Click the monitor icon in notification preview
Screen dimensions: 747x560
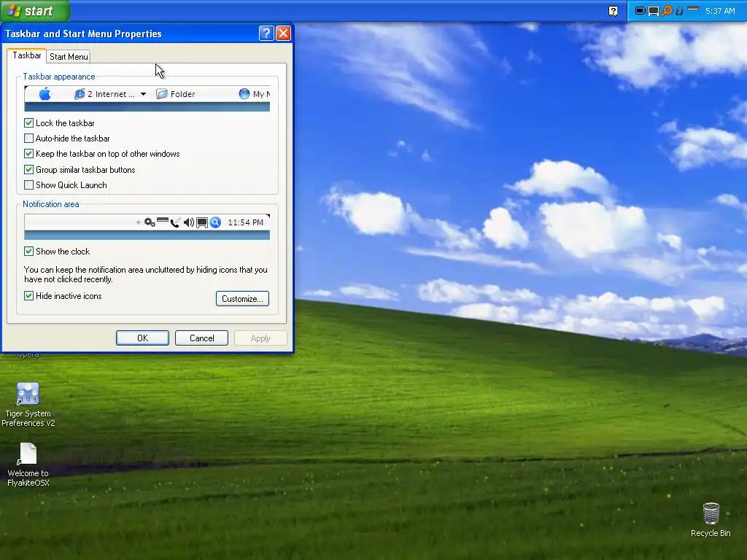202,222
